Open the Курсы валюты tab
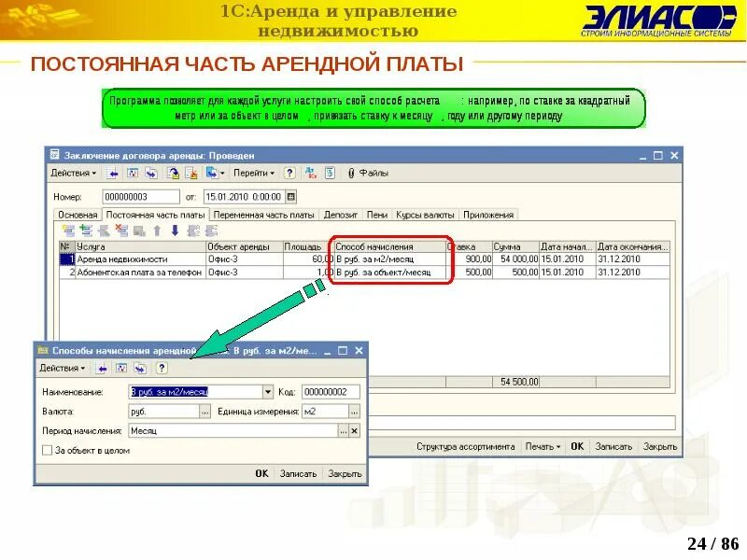 point(425,216)
